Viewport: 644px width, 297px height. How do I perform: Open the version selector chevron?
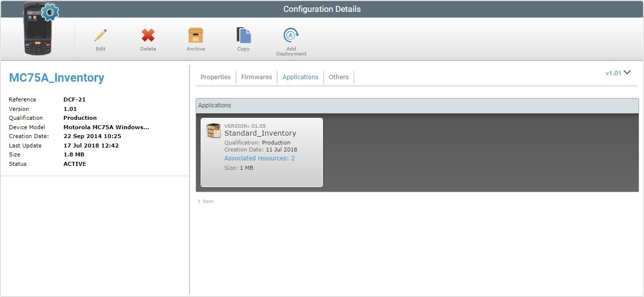pyautogui.click(x=627, y=72)
